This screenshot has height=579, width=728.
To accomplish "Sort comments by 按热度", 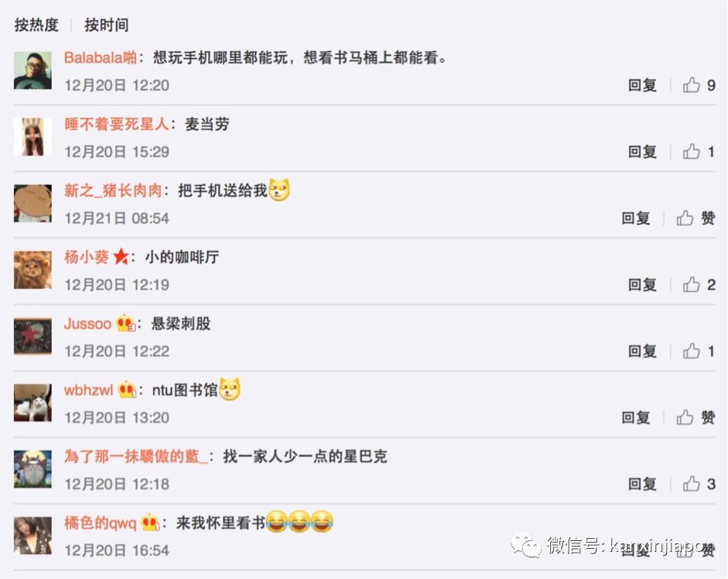I will click(36, 25).
